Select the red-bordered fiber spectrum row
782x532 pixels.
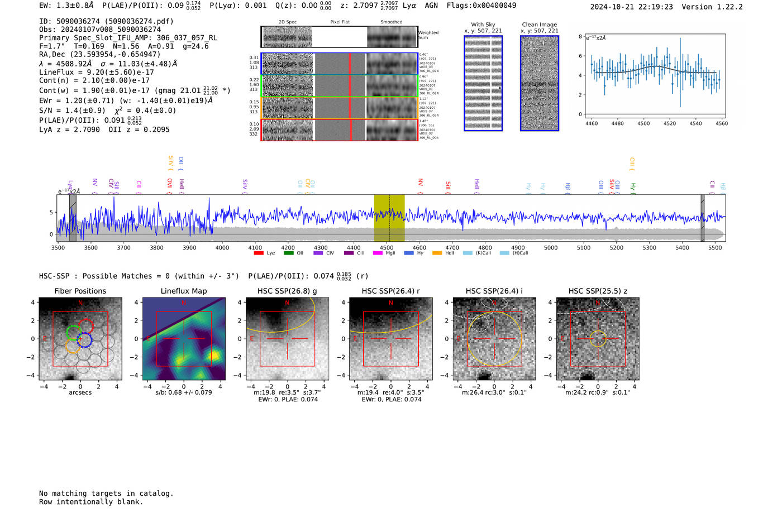point(339,130)
